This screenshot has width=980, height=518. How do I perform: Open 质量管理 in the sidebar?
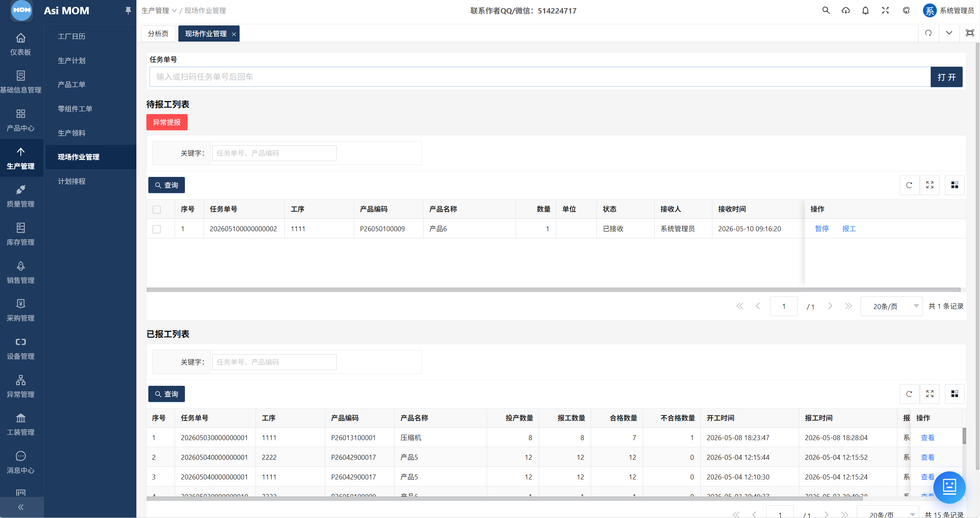pyautogui.click(x=21, y=196)
